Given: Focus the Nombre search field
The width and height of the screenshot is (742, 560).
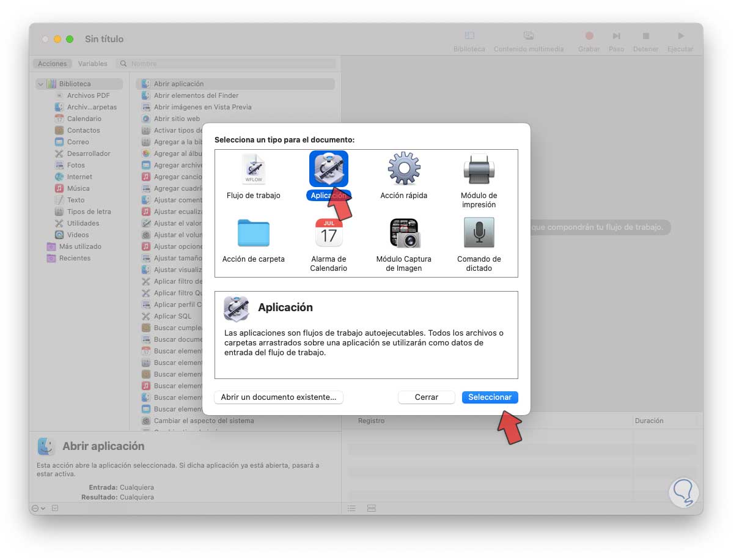Looking at the screenshot, I should [x=226, y=64].
